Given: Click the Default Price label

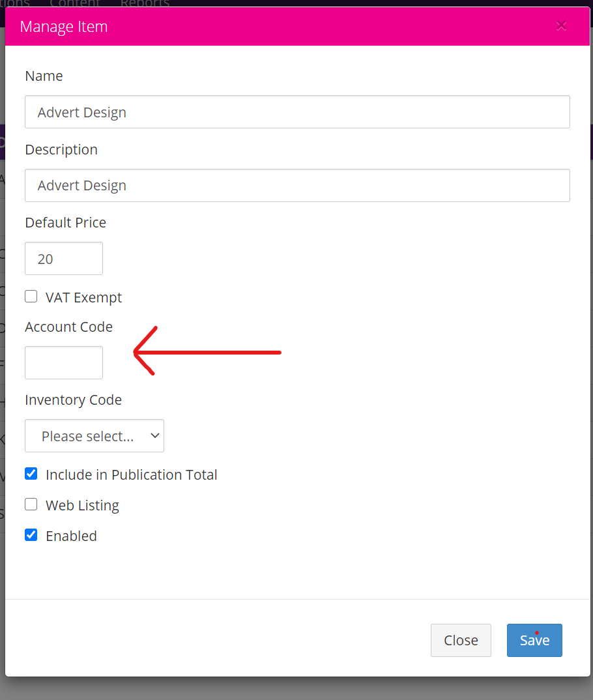Looking at the screenshot, I should (65, 222).
